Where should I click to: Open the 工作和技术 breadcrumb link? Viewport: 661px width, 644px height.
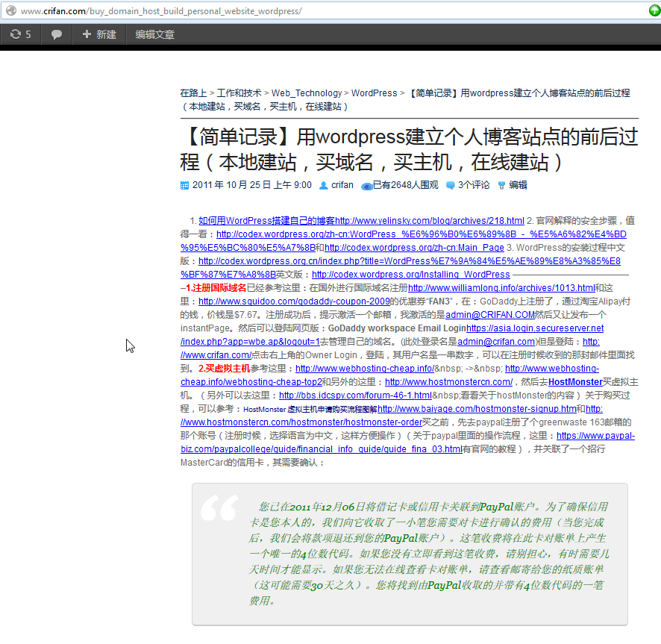239,93
